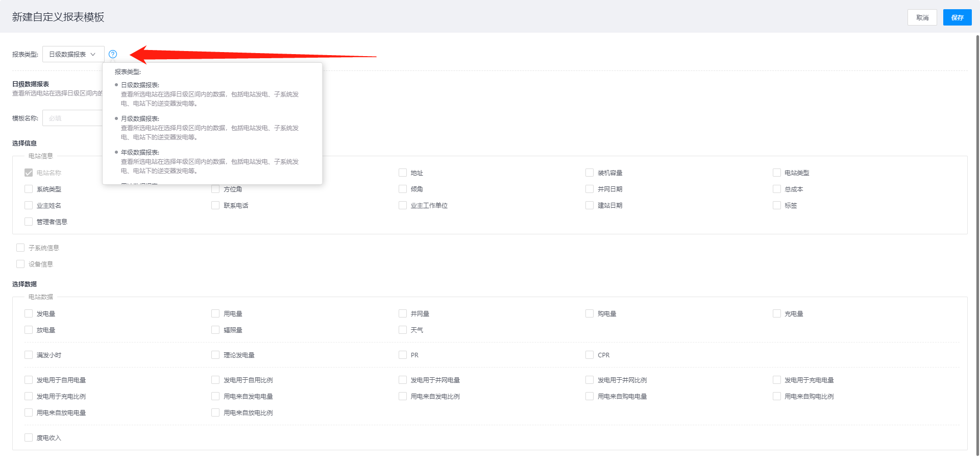
Task: Click the 保存 button
Action: (957, 17)
